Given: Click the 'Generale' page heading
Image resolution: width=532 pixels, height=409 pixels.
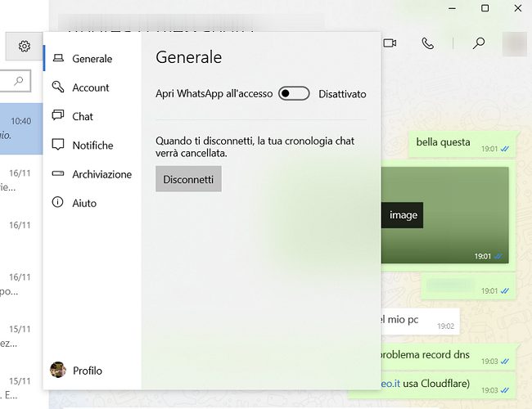Looking at the screenshot, I should tap(188, 57).
